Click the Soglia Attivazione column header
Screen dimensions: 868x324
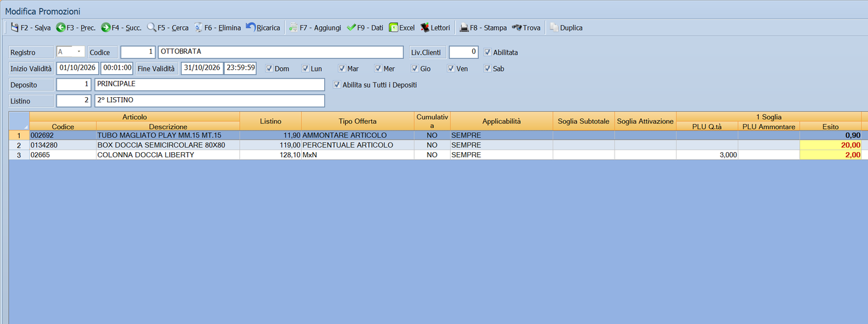pos(645,121)
